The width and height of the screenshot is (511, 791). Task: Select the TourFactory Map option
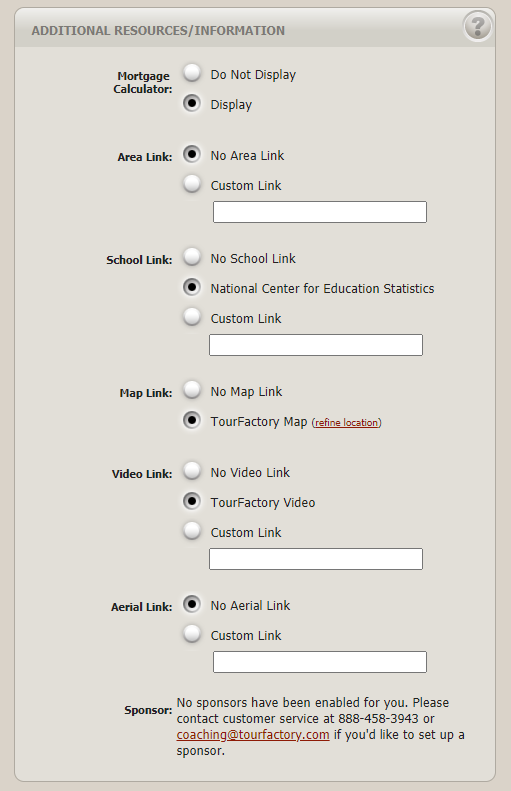coord(192,420)
